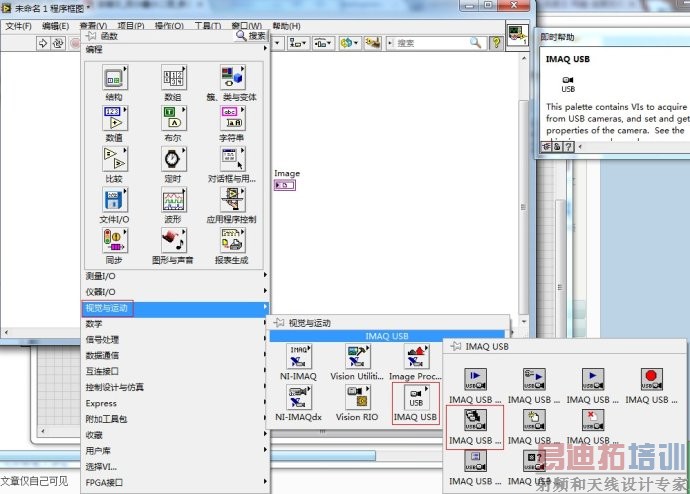Collapse the 编程 palette category

point(176,49)
